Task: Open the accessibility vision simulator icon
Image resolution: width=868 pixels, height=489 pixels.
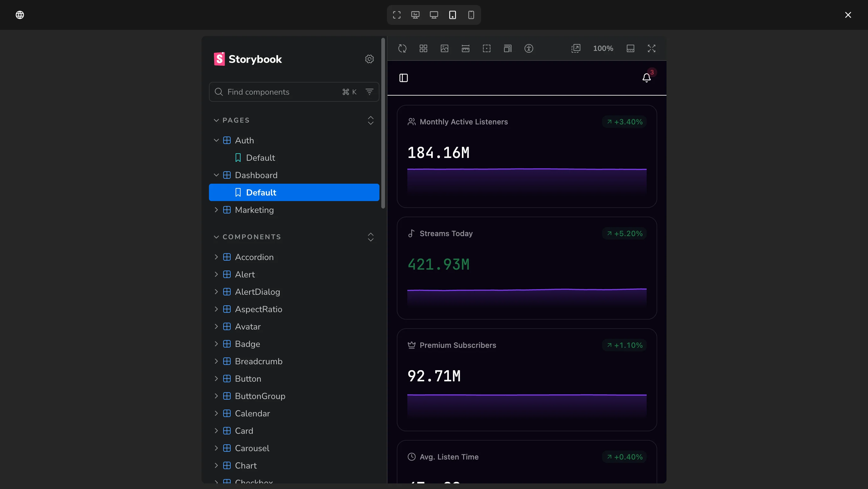Action: 529,49
